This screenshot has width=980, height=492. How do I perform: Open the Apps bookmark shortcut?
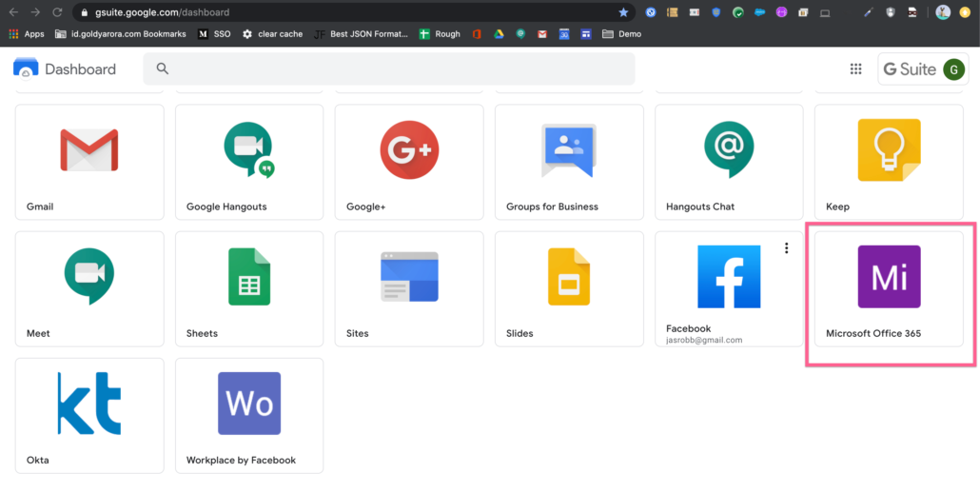point(27,34)
